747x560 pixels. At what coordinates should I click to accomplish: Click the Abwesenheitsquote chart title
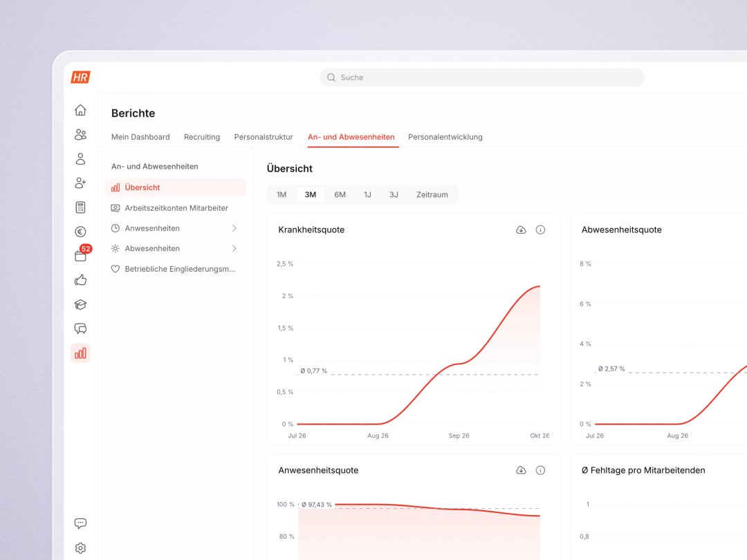coord(621,230)
